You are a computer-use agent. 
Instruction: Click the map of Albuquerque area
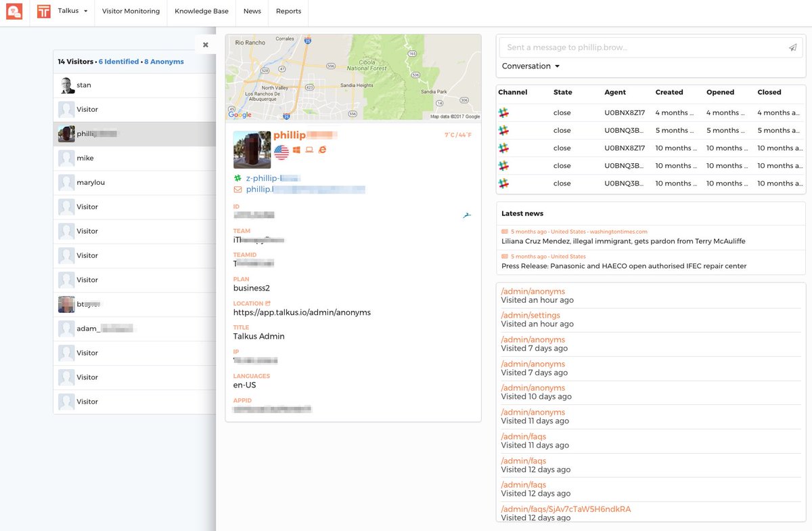tap(353, 77)
